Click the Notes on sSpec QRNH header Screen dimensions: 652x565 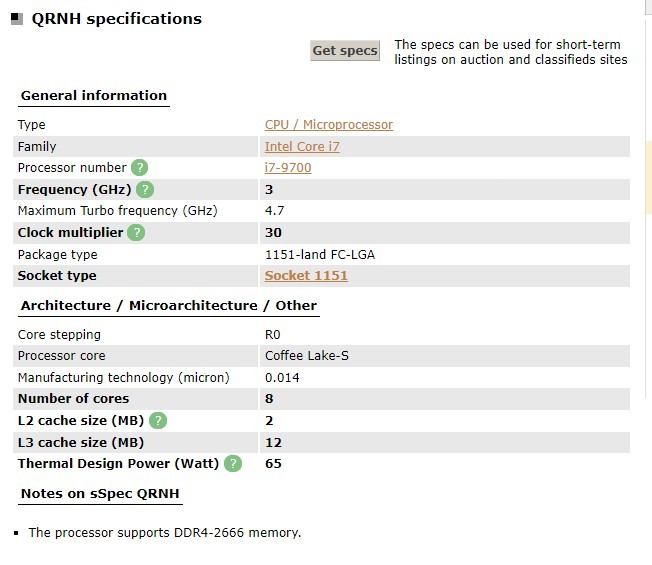click(x=100, y=493)
